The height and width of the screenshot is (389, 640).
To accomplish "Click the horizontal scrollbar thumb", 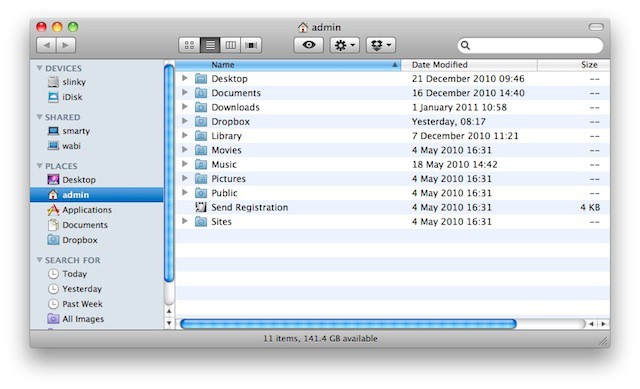I will (348, 324).
